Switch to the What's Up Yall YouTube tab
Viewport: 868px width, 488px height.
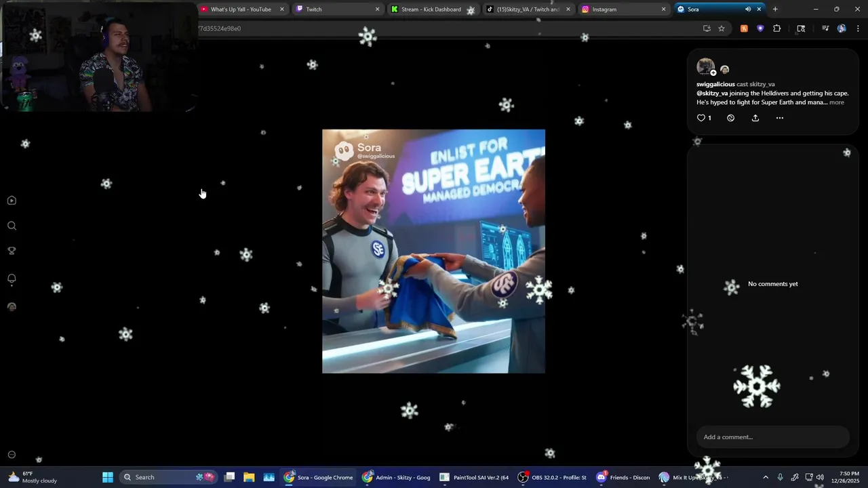point(241,9)
